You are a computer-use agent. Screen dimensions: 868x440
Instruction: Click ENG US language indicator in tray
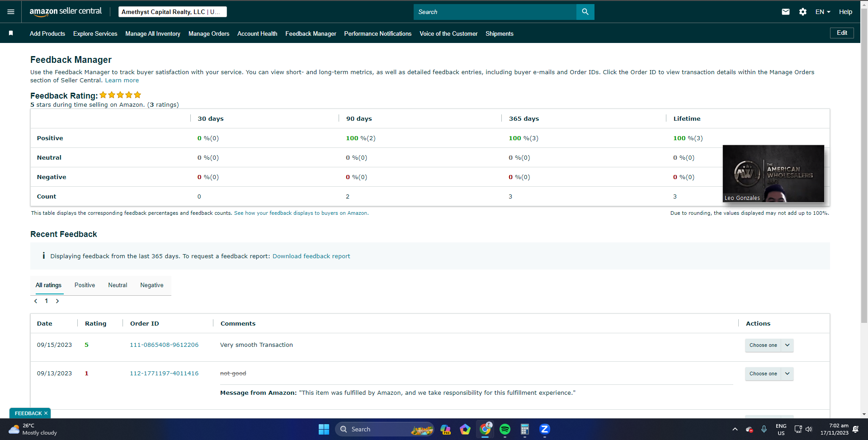coord(781,429)
